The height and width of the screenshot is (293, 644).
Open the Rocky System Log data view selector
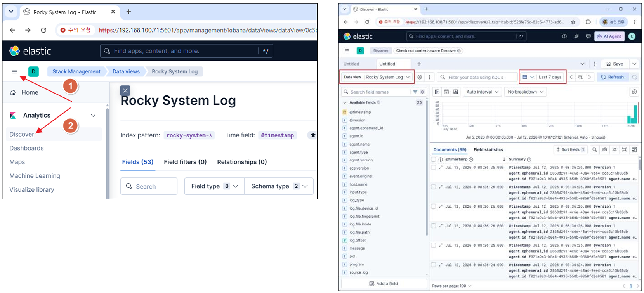tap(377, 77)
